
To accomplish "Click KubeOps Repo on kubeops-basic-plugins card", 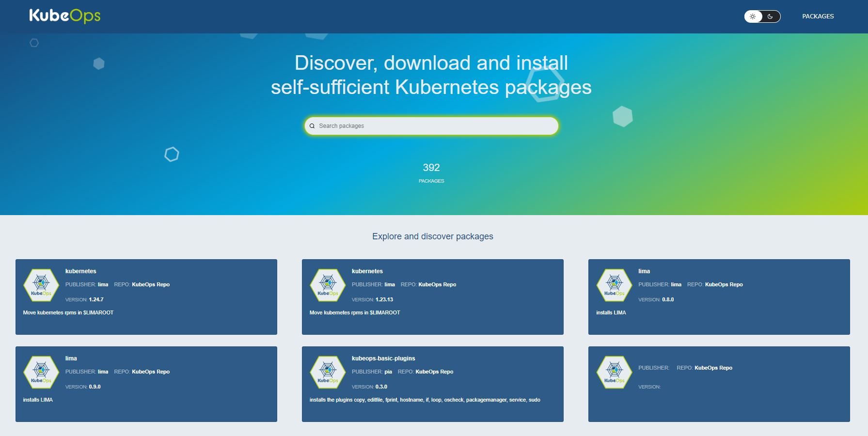I will pos(434,372).
